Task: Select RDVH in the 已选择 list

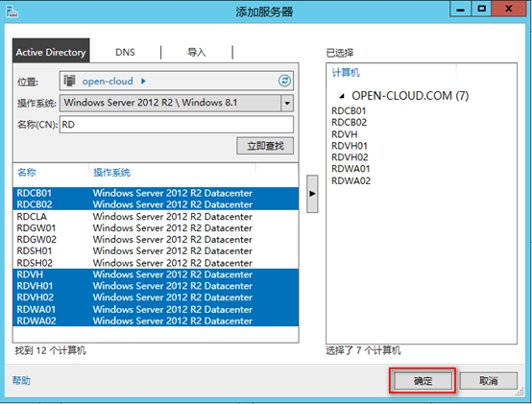Action: (x=345, y=134)
